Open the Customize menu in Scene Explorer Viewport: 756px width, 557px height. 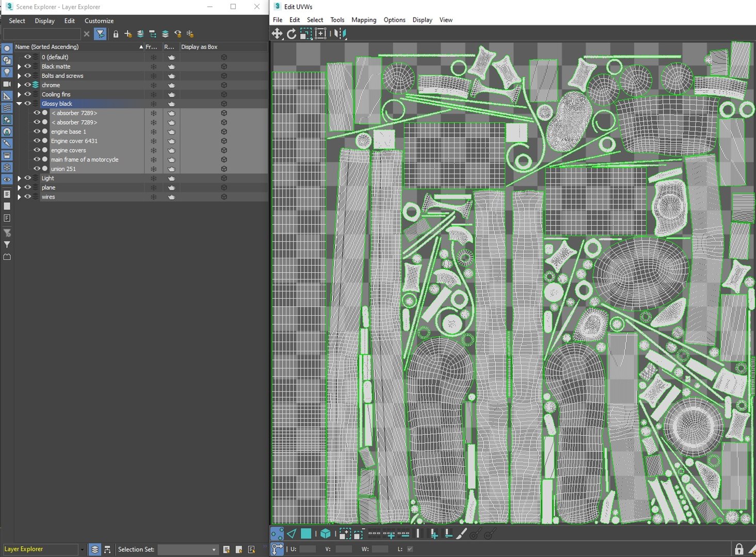pos(99,21)
